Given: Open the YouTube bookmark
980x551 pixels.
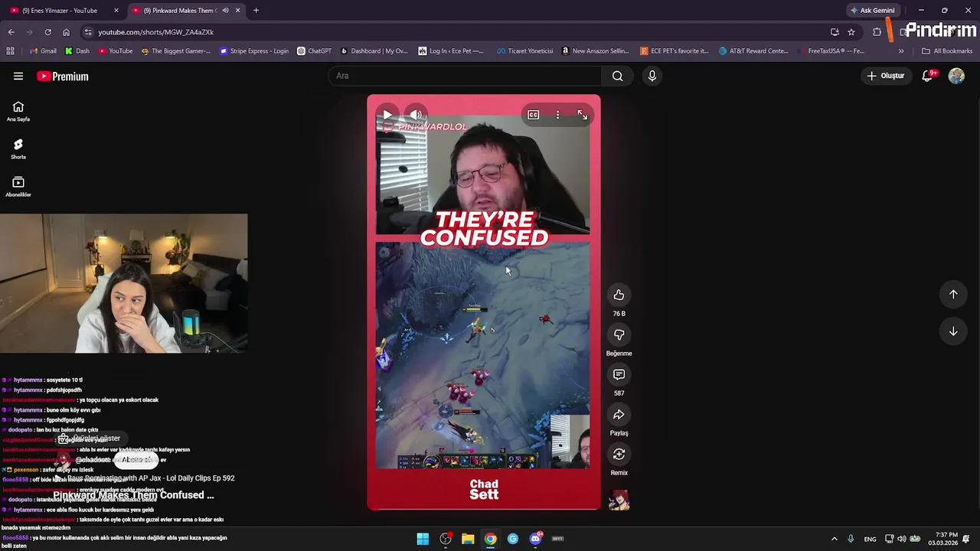Looking at the screenshot, I should point(116,51).
